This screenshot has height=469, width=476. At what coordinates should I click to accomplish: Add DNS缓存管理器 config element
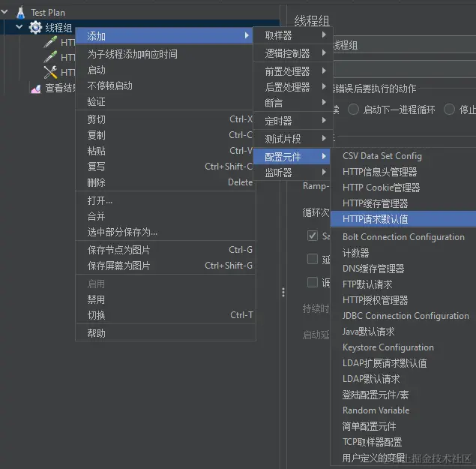tap(403, 269)
